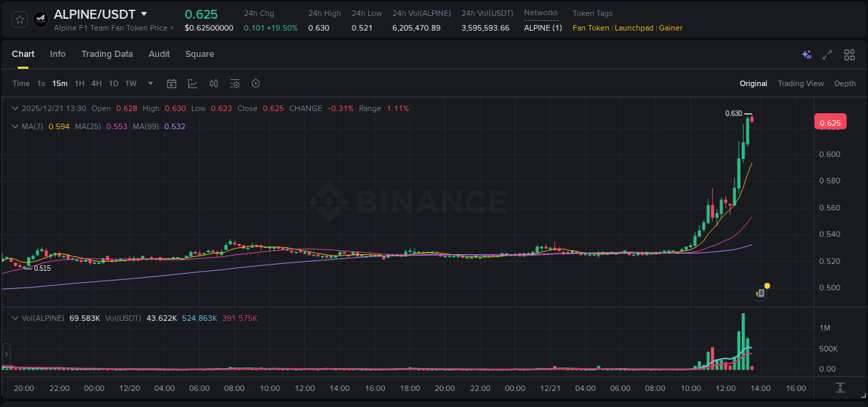Open extra timeframes dropdown next to 1W
The height and width of the screenshot is (407, 868).
point(150,83)
